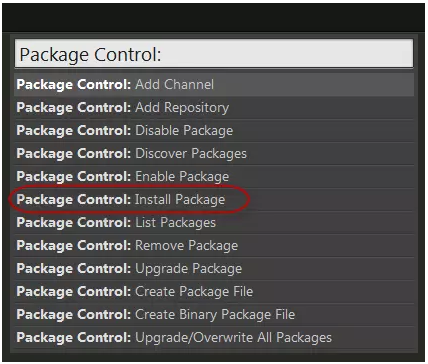Select Package Control: Remove Package
Viewport: 428px width, 364px height.
click(214, 246)
